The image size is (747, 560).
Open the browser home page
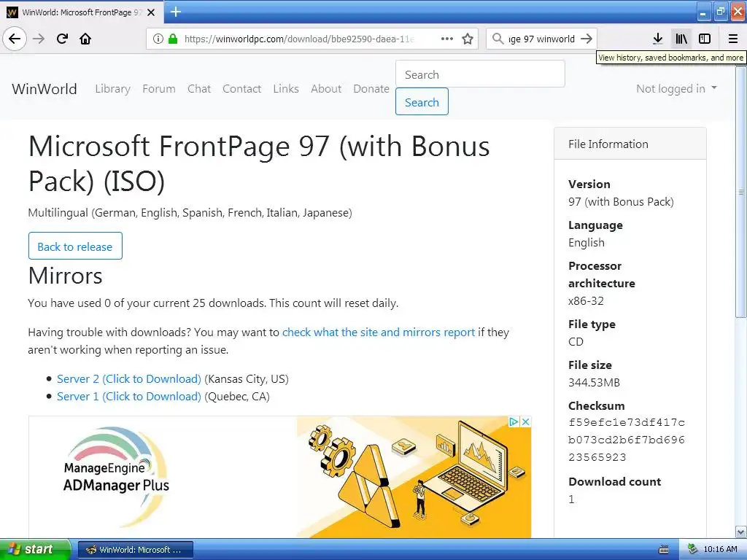tap(85, 39)
